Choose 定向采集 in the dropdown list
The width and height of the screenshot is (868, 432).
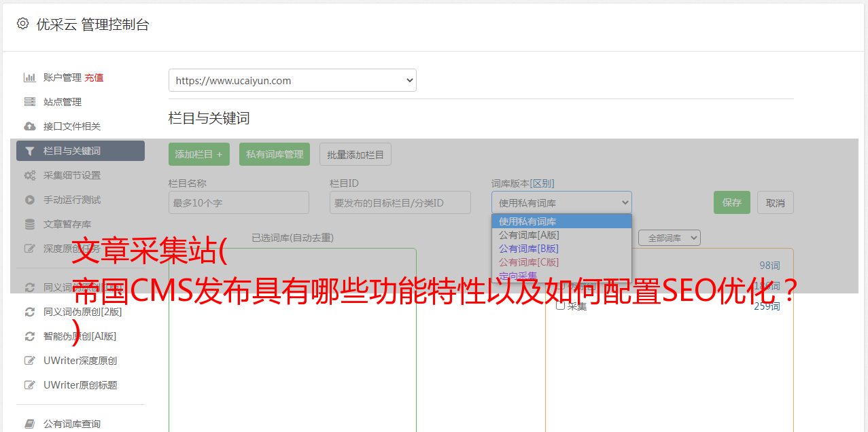(561, 275)
